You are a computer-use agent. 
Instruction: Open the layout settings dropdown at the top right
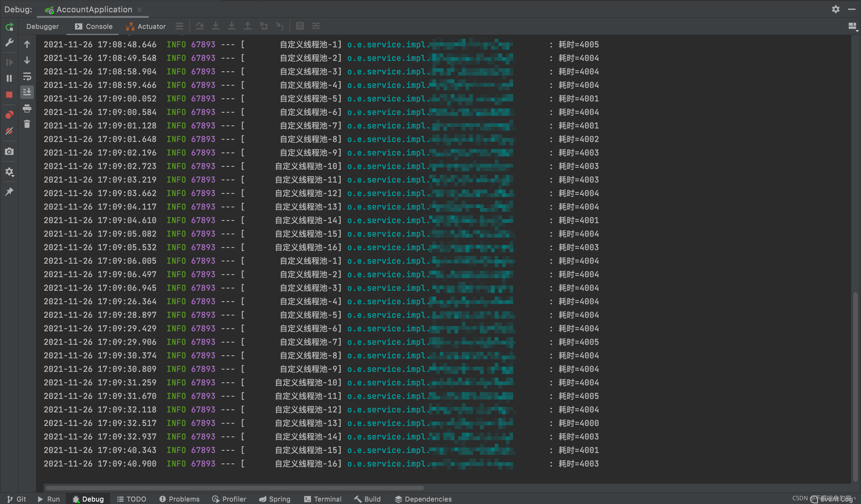[852, 26]
